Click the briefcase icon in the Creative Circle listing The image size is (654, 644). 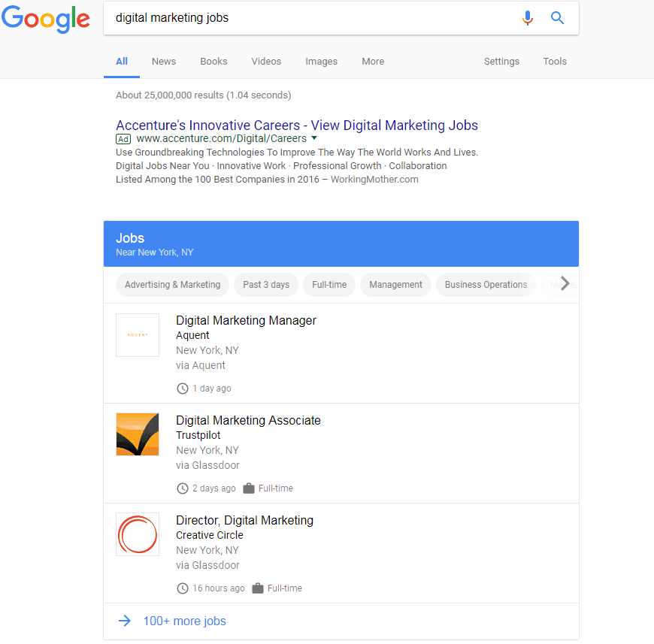(x=258, y=588)
